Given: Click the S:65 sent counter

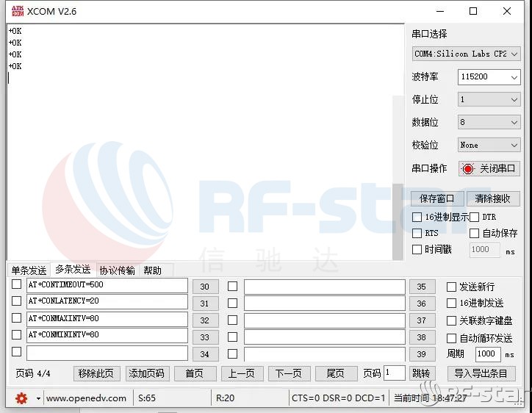Looking at the screenshot, I should 147,398.
